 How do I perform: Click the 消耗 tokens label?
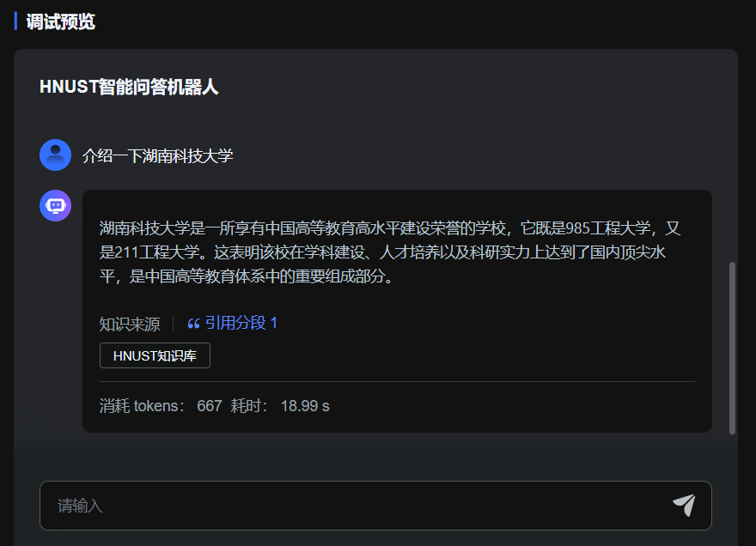click(142, 406)
